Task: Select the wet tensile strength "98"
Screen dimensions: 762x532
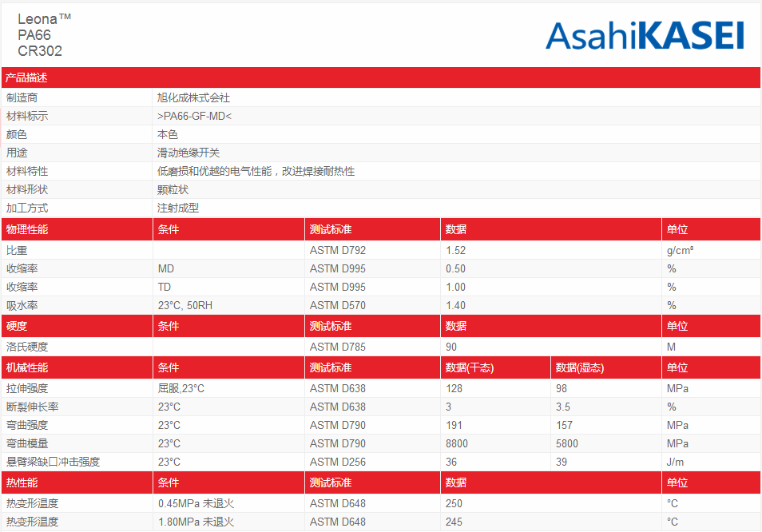Action: [x=562, y=389]
